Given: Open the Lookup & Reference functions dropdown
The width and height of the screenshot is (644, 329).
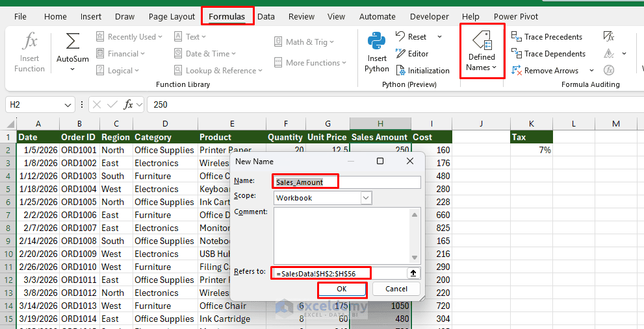Looking at the screenshot, I should pos(218,71).
